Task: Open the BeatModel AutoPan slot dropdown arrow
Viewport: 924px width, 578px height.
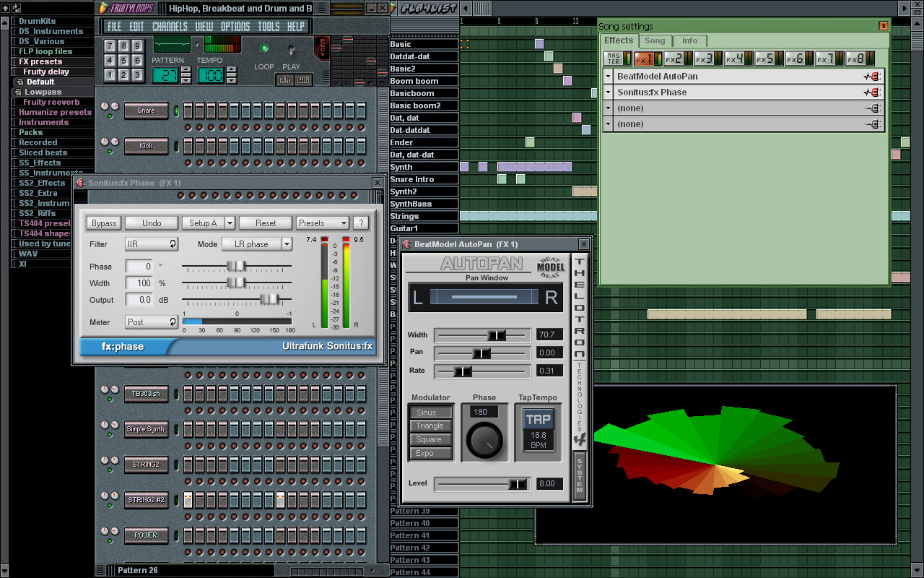Action: (x=608, y=77)
